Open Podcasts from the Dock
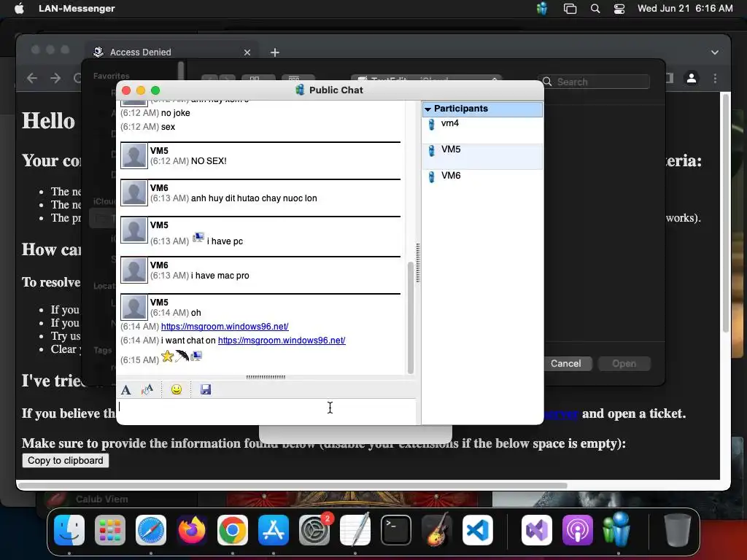Screen dimensions: 747x560 [578, 530]
